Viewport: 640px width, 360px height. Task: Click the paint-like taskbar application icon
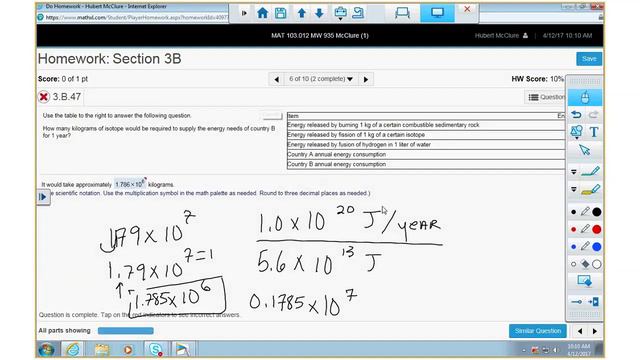(x=182, y=350)
